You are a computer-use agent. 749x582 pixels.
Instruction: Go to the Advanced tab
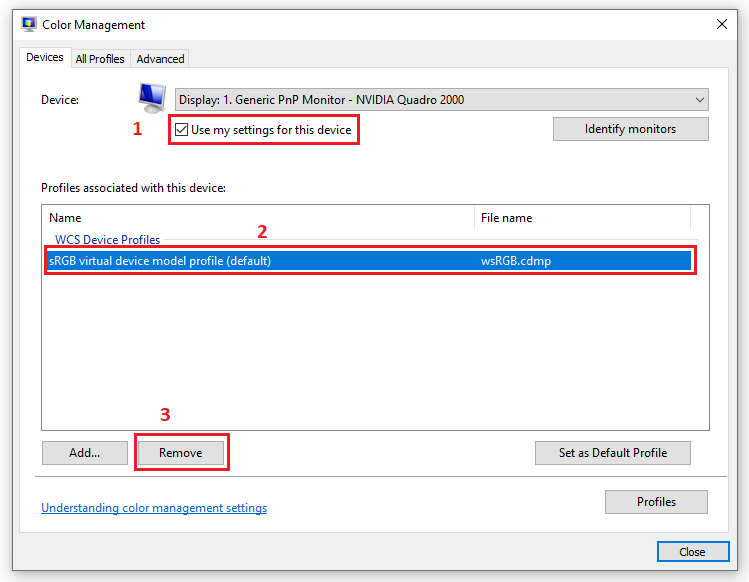[160, 59]
